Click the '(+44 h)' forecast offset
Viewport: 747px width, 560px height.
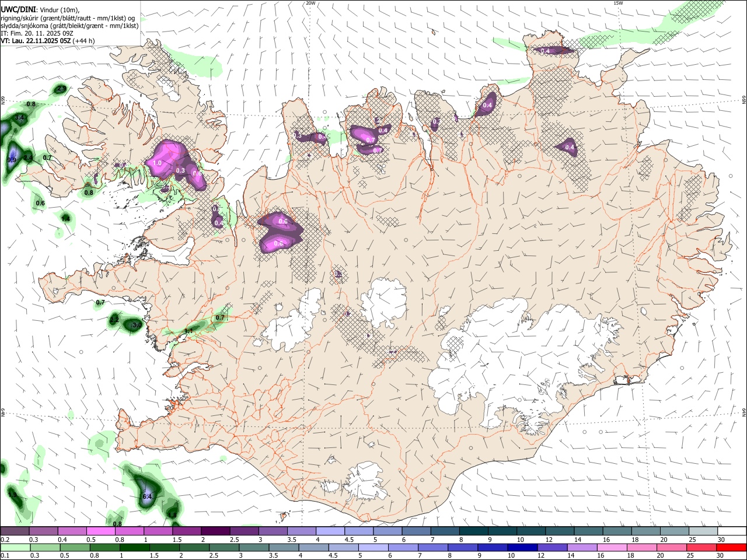click(84, 41)
